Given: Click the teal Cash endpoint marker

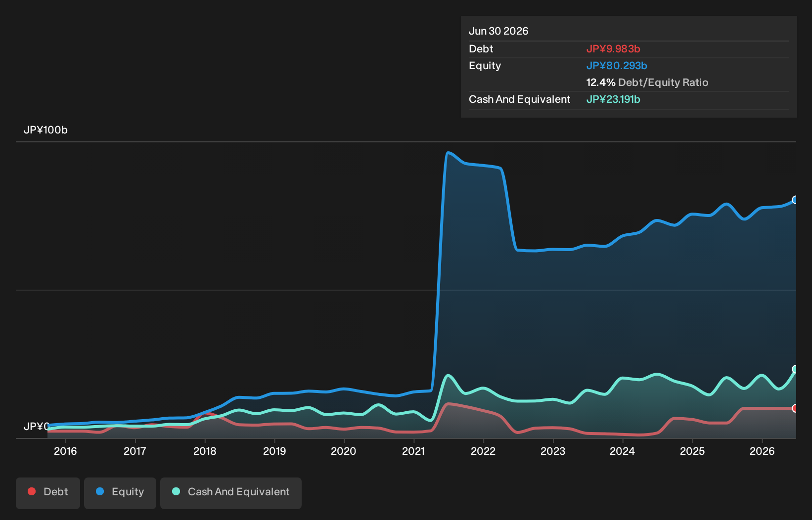Looking at the screenshot, I should [x=795, y=369].
